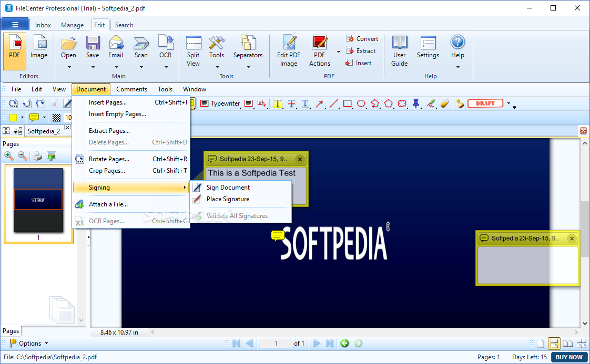Select the DRAFT stamp preview
Image resolution: width=590 pixels, height=364 pixels.
pos(485,103)
